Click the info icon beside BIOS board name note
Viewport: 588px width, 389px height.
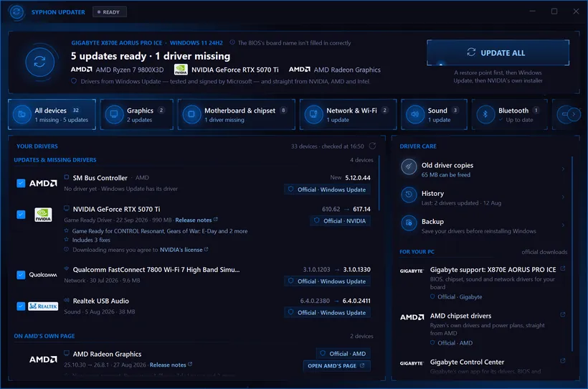(x=232, y=42)
